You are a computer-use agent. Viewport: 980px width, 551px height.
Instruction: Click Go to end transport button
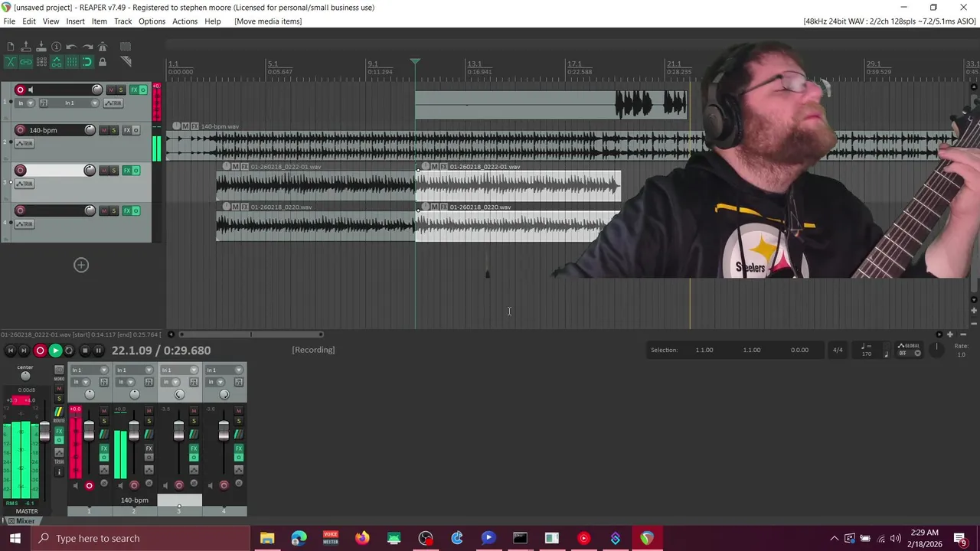[x=24, y=350]
